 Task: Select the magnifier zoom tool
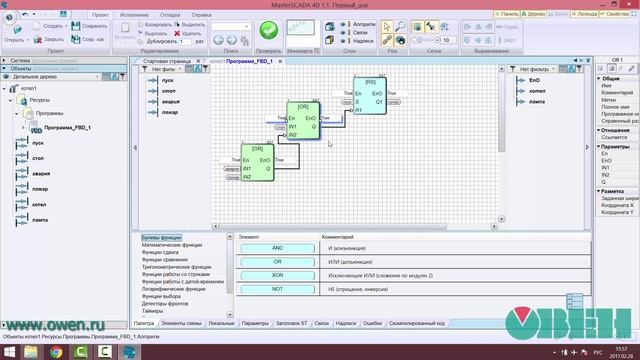(x=400, y=27)
